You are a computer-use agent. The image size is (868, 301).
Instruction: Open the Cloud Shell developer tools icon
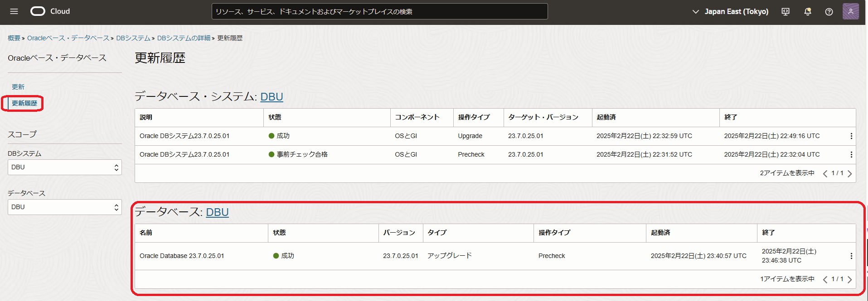[x=786, y=12]
